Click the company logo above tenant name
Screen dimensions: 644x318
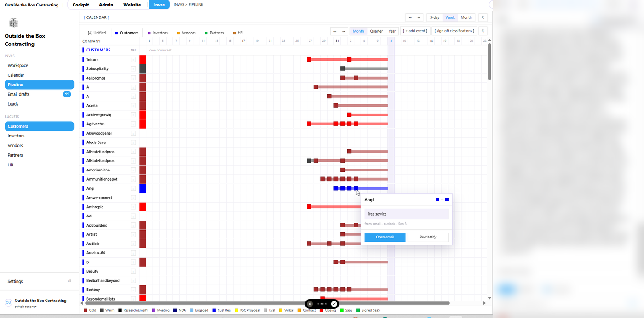13,23
